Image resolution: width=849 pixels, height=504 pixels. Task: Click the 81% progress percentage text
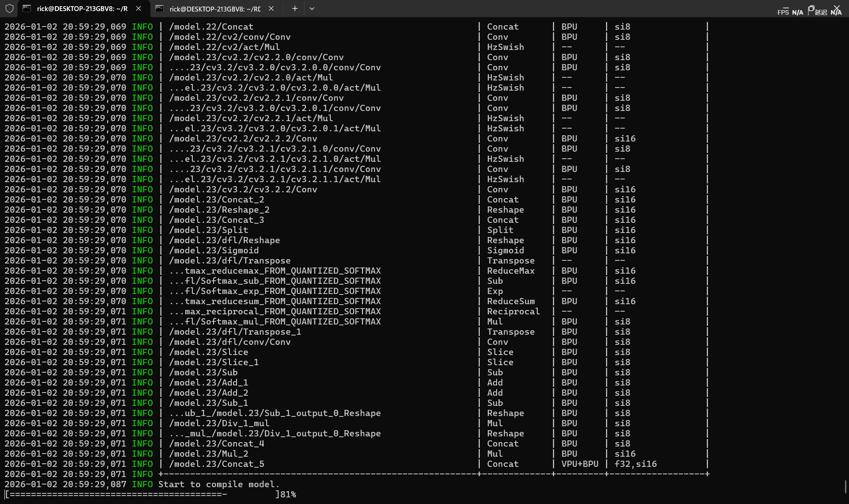[288, 494]
